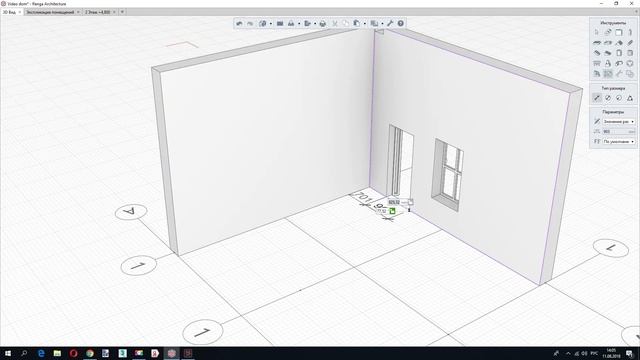Click the highlighted Dimension tool in Инструменты
The height and width of the screenshot is (360, 640).
pyautogui.click(x=608, y=74)
